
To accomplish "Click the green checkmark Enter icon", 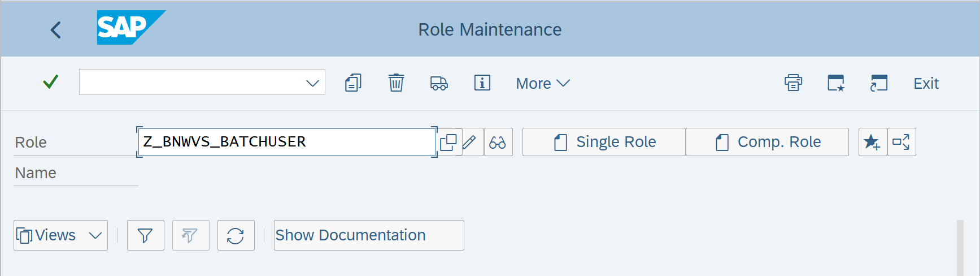I will 51,83.
